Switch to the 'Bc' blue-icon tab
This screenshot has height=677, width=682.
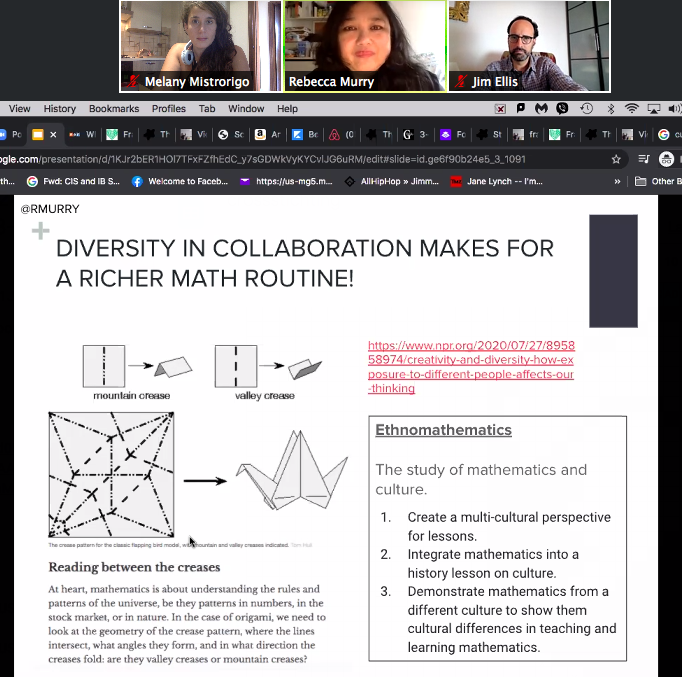coord(305,135)
